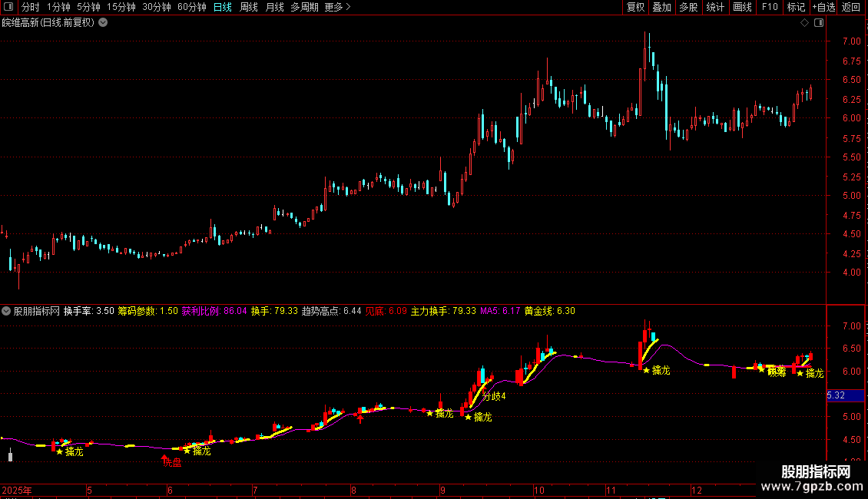Screen dimensions: 868x499
Task: Click the 皖维高新(日线.前复权) title
Action: coord(48,23)
